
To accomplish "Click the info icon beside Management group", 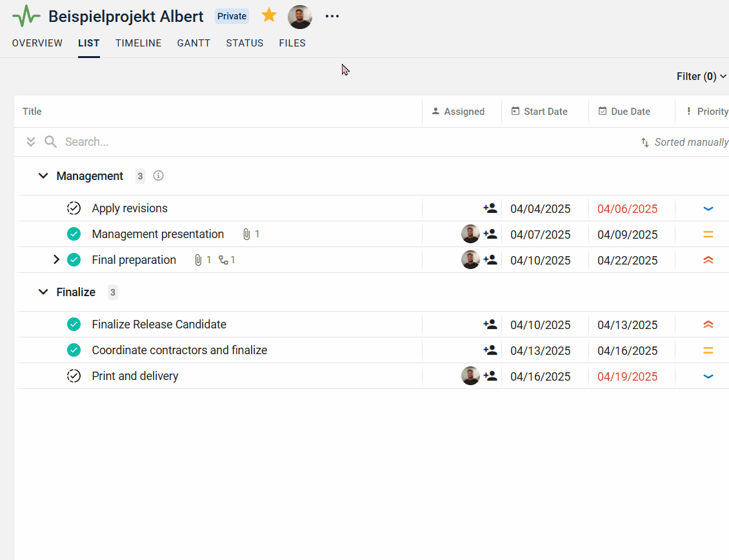I will tap(159, 175).
